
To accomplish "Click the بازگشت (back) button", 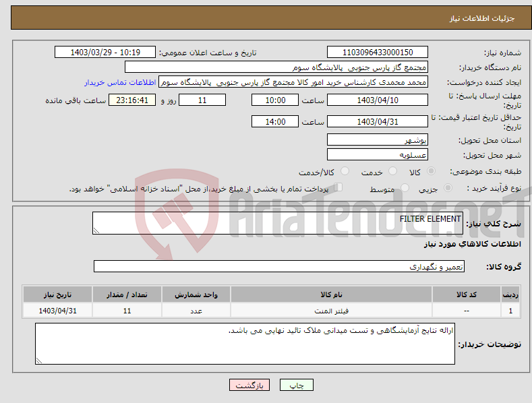I will tap(249, 385).
